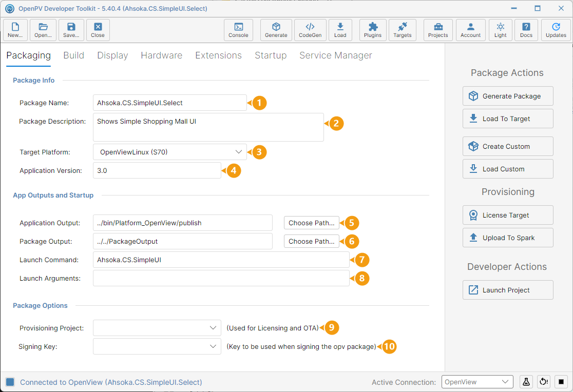Open the Targets tool
Image resolution: width=573 pixels, height=392 pixels.
pos(403,30)
